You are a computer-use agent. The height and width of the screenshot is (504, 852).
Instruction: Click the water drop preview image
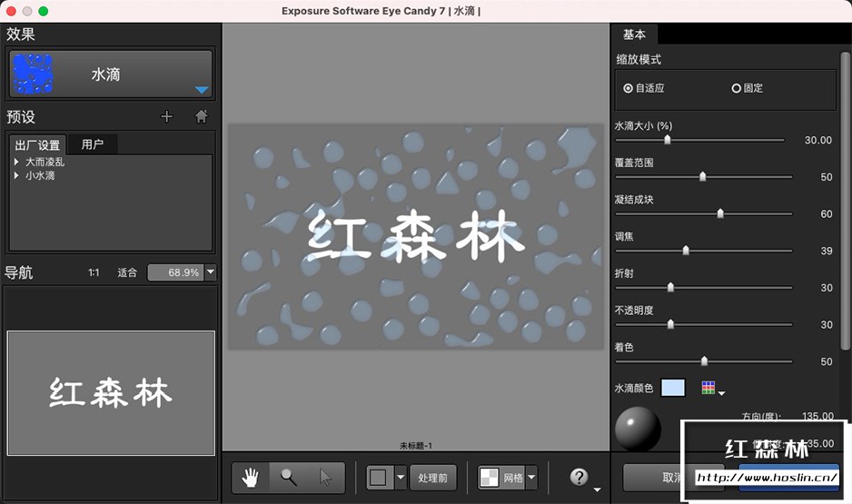coord(416,236)
